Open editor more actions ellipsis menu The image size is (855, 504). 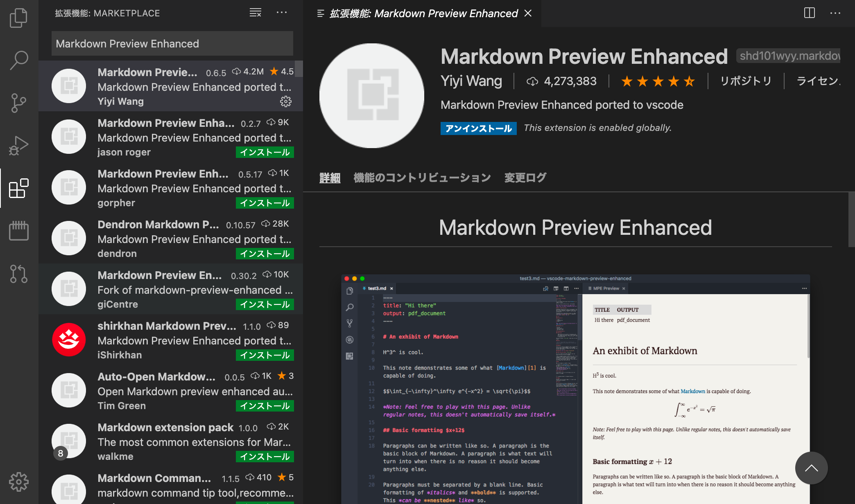click(835, 13)
